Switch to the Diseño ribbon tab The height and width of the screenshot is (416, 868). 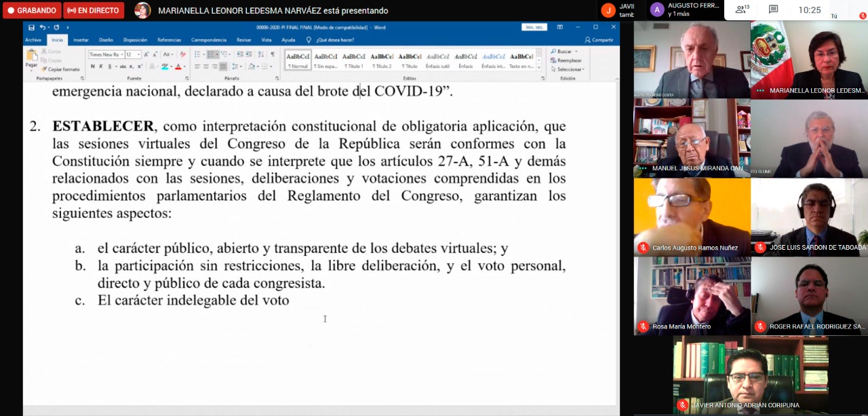coord(106,40)
